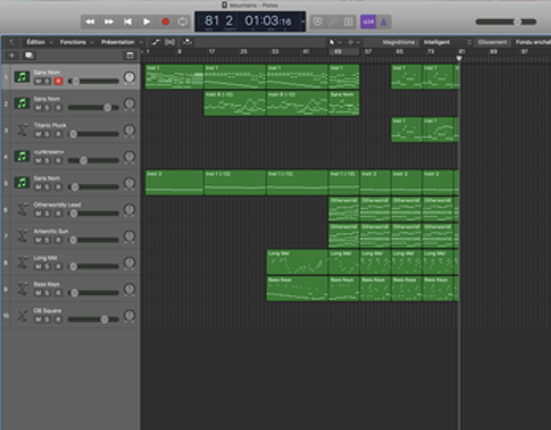This screenshot has width=551, height=430.
Task: Mute track 1 with its M button
Action: (38, 82)
